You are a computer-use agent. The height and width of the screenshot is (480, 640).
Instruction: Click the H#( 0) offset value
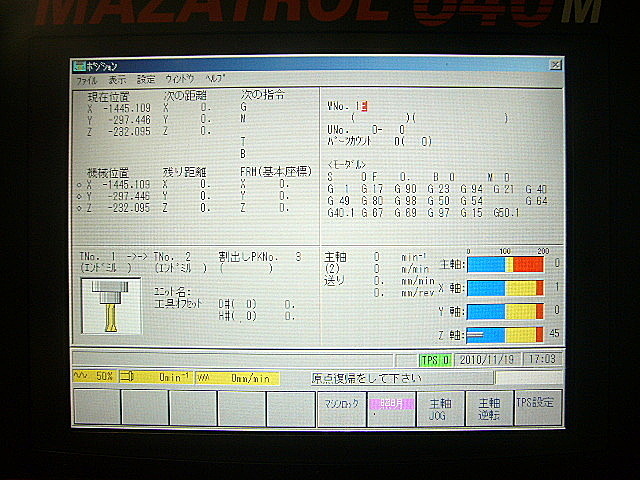[x=238, y=316]
